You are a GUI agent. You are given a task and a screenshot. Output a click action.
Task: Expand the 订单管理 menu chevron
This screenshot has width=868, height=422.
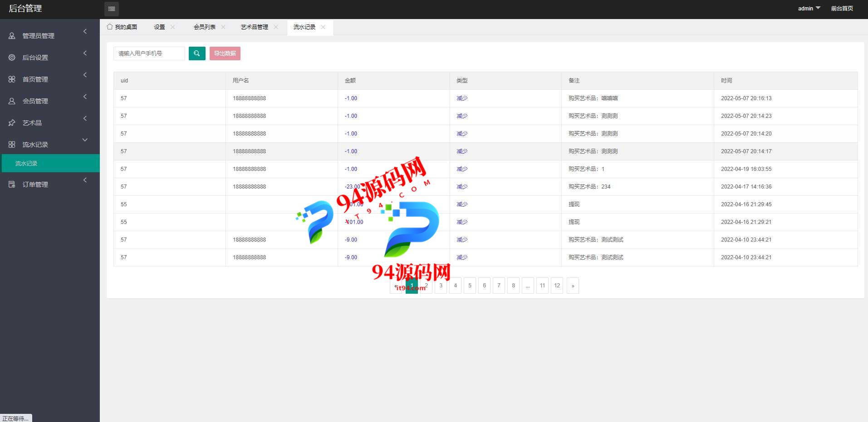click(x=85, y=180)
